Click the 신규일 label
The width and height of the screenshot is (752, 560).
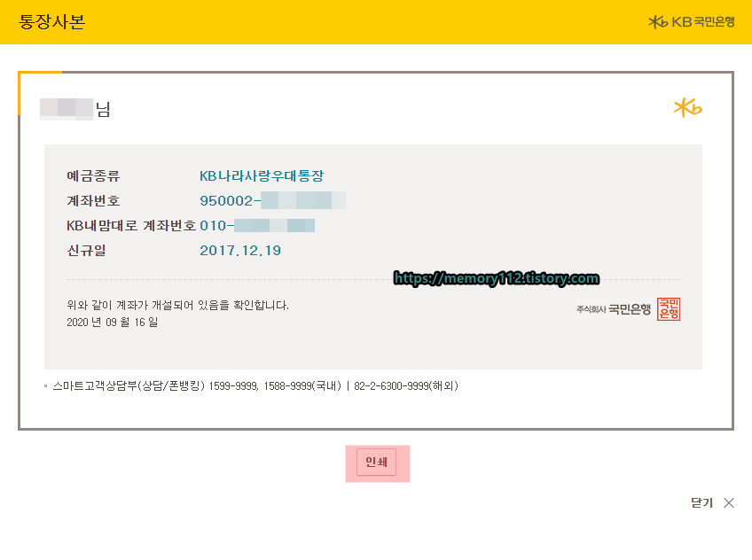click(x=86, y=251)
